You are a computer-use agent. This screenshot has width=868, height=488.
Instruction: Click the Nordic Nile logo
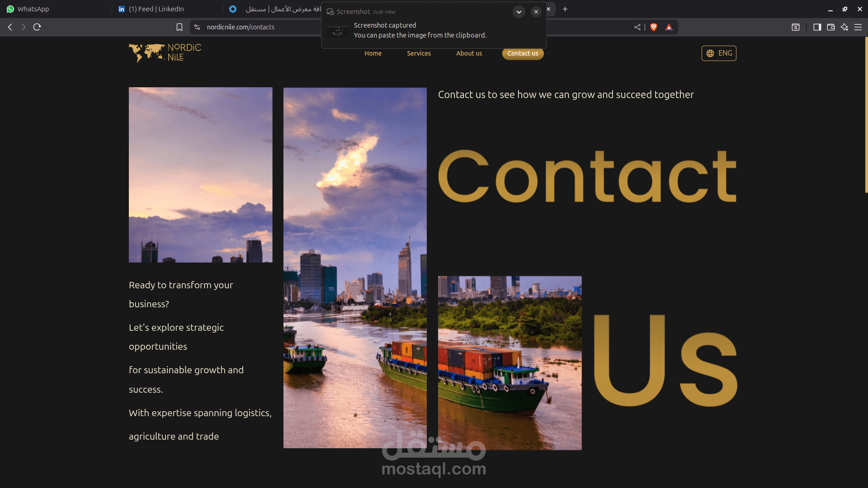tap(165, 53)
